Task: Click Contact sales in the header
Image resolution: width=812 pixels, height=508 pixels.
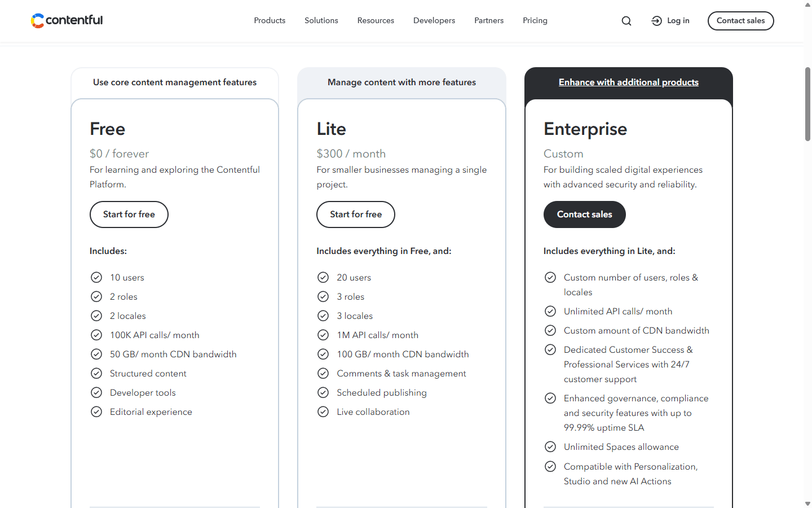Action: 741,21
